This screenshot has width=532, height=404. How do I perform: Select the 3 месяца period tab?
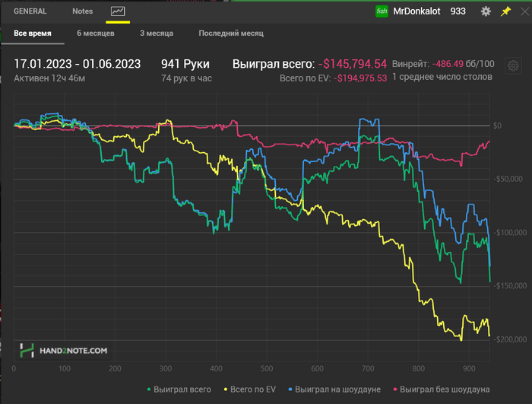(157, 33)
